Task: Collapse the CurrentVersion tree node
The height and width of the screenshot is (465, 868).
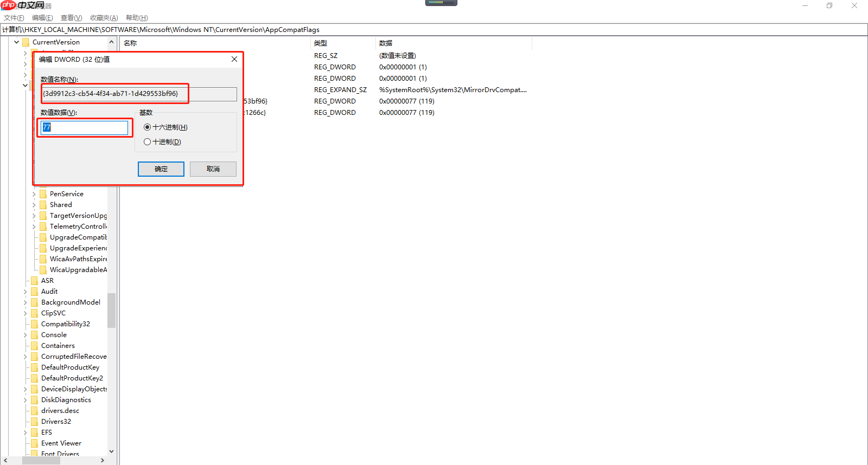Action: click(x=17, y=42)
